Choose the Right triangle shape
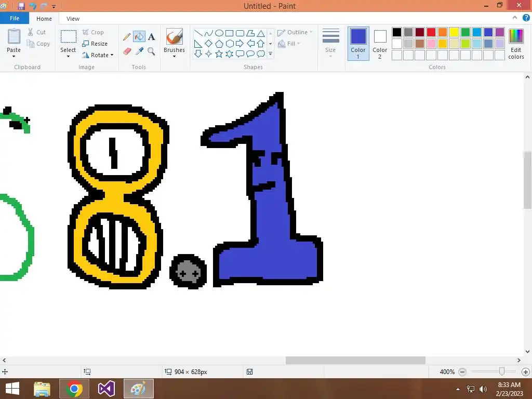 pyautogui.click(x=198, y=44)
